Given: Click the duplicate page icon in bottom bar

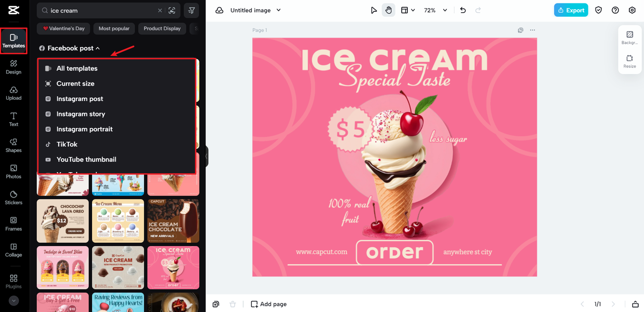Looking at the screenshot, I should [x=216, y=304].
